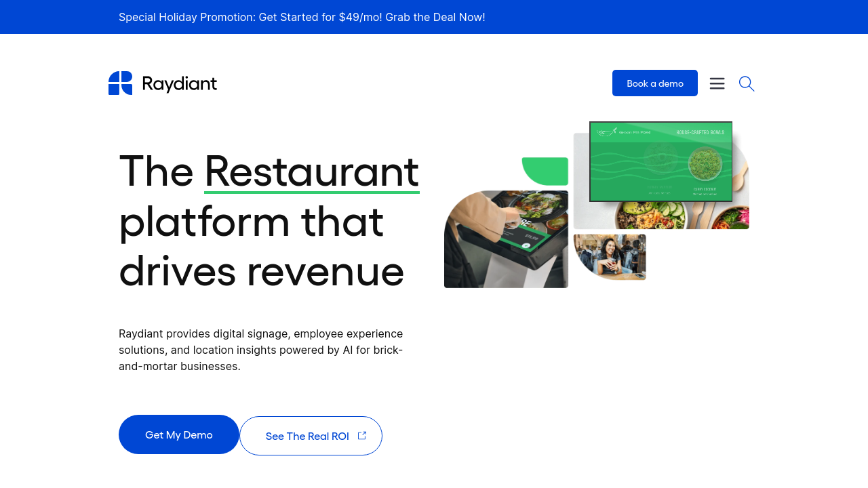Click the payment terminal photo
This screenshot has width=868, height=488.
click(506, 239)
